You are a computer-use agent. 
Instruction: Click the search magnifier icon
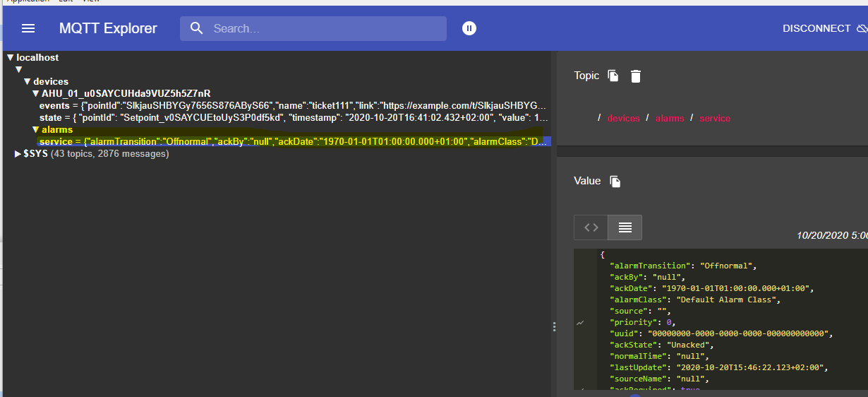197,28
